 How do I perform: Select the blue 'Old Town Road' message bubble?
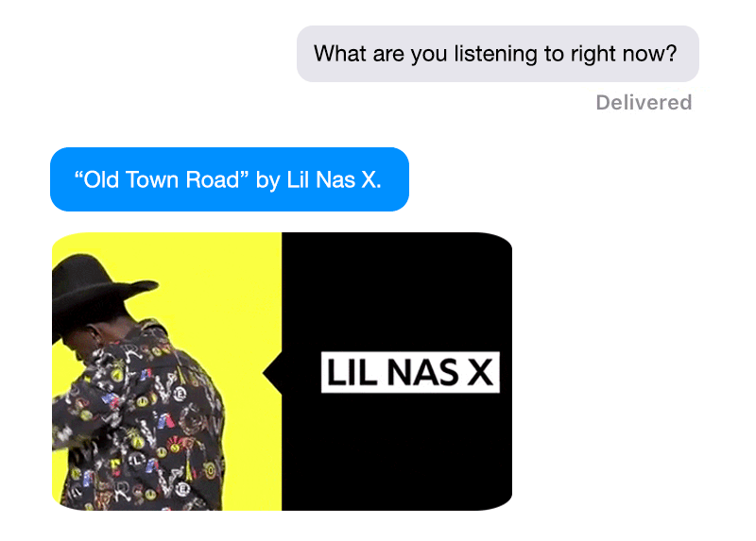point(230,179)
